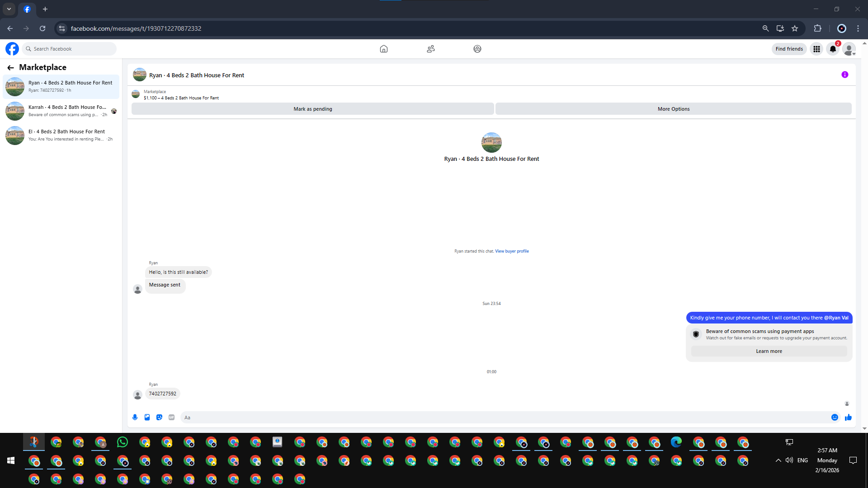
Task: Click the Mark as pending button
Action: [312, 109]
